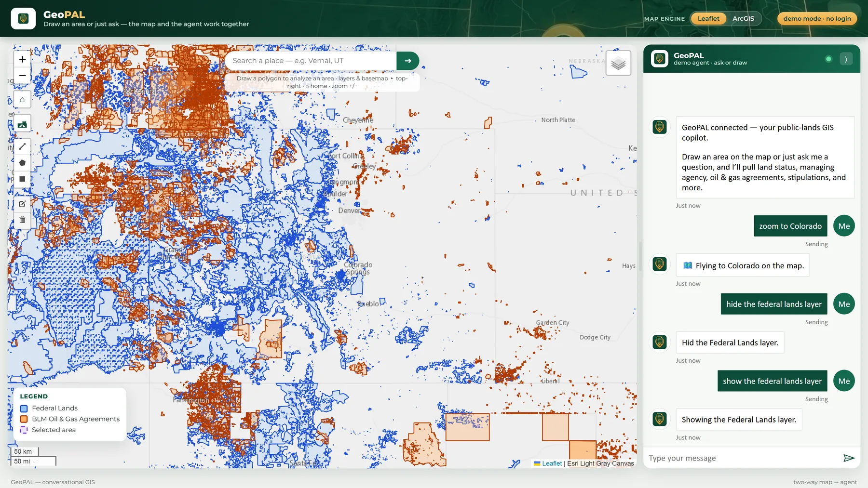
Task: Click the 'Flying to Colorado on the map.' reply
Action: click(x=743, y=265)
